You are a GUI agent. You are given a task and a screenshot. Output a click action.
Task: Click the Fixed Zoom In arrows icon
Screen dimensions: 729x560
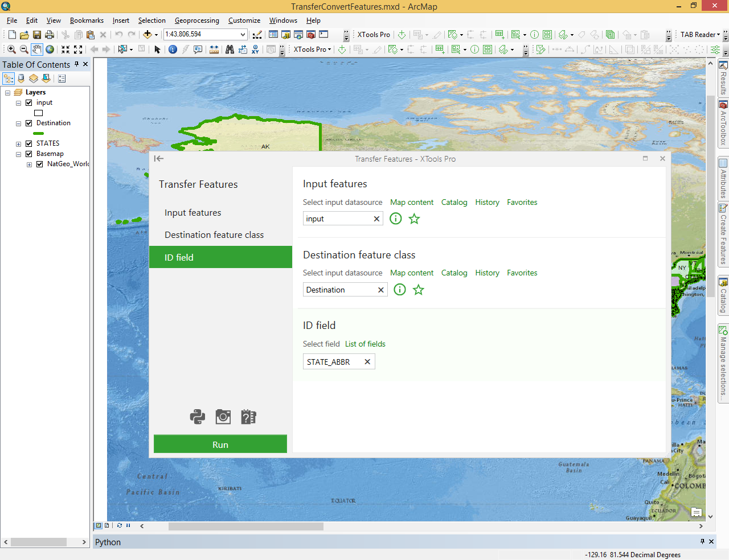tap(65, 50)
